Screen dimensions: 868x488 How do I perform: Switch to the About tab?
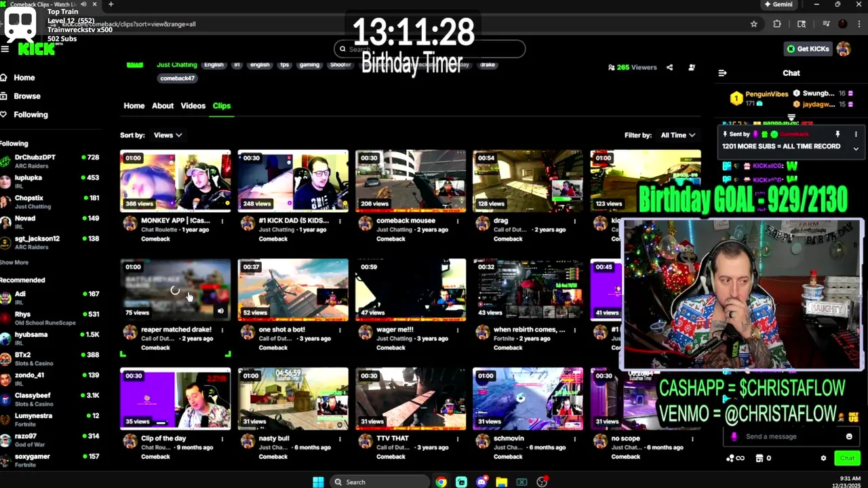pyautogui.click(x=163, y=106)
